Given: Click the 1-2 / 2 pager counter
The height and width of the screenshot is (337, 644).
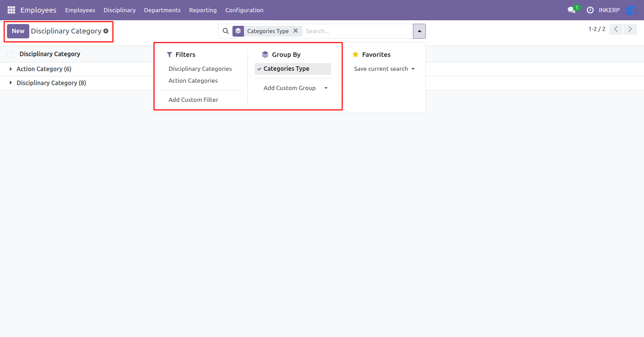Looking at the screenshot, I should click(597, 29).
